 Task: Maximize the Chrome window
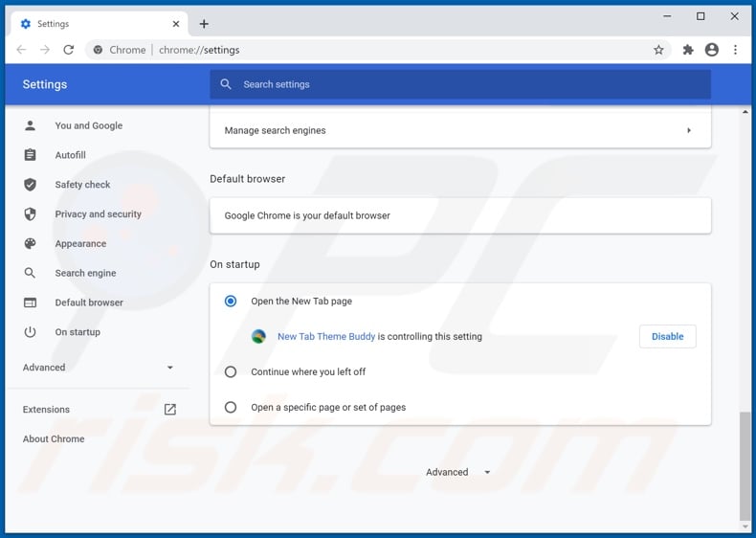pos(700,16)
